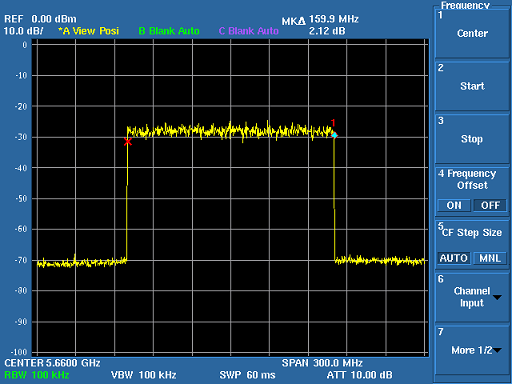
Task: Open the Channel Input dropdown arrow
Action: tap(497, 297)
